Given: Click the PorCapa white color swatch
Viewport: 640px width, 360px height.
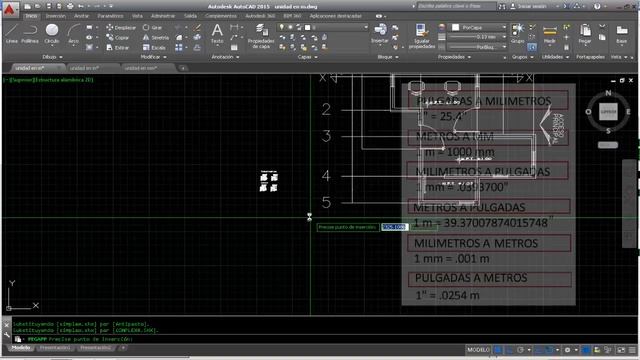Looking at the screenshot, I should point(455,27).
